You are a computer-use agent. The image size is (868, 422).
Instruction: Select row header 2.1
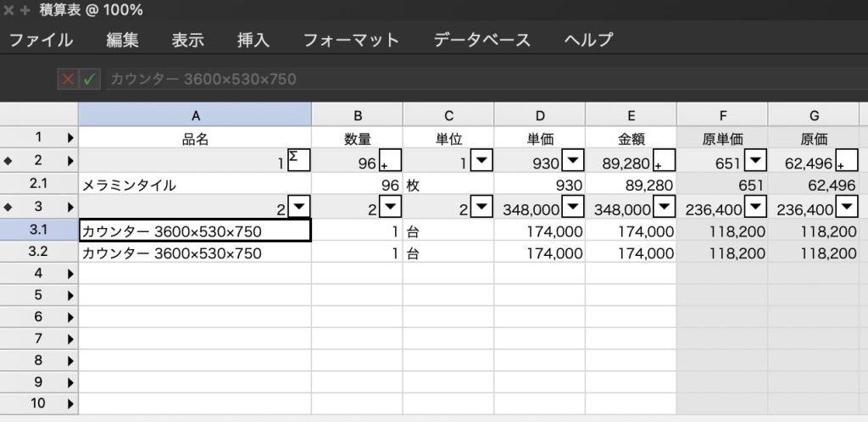point(39,184)
